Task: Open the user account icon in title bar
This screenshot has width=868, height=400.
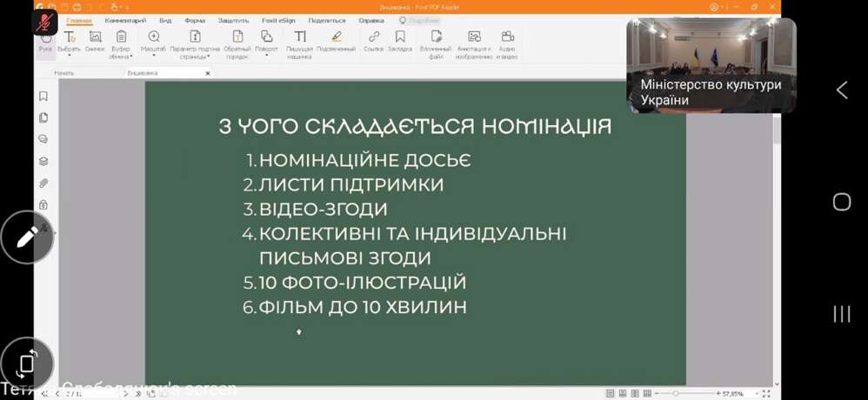Action: pos(714,7)
